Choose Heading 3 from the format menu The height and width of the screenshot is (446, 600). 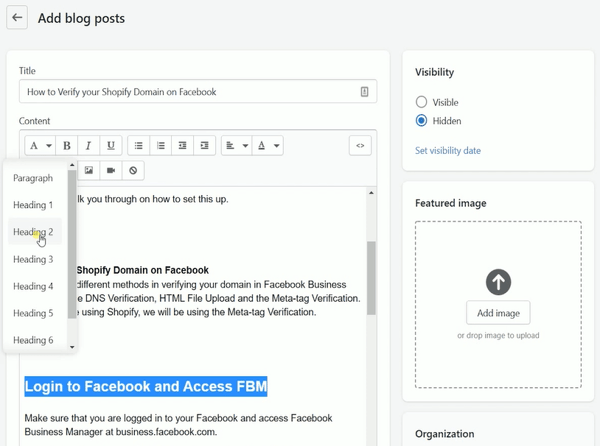35,259
